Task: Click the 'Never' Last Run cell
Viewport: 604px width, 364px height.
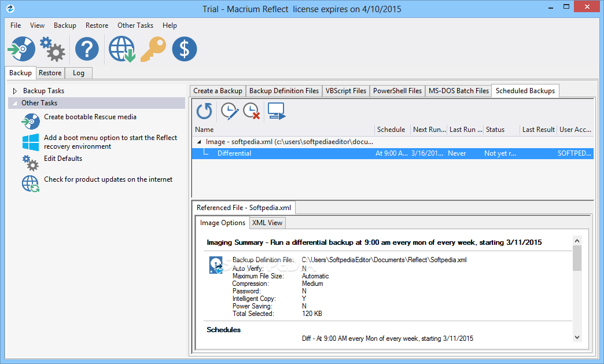Action: [457, 153]
